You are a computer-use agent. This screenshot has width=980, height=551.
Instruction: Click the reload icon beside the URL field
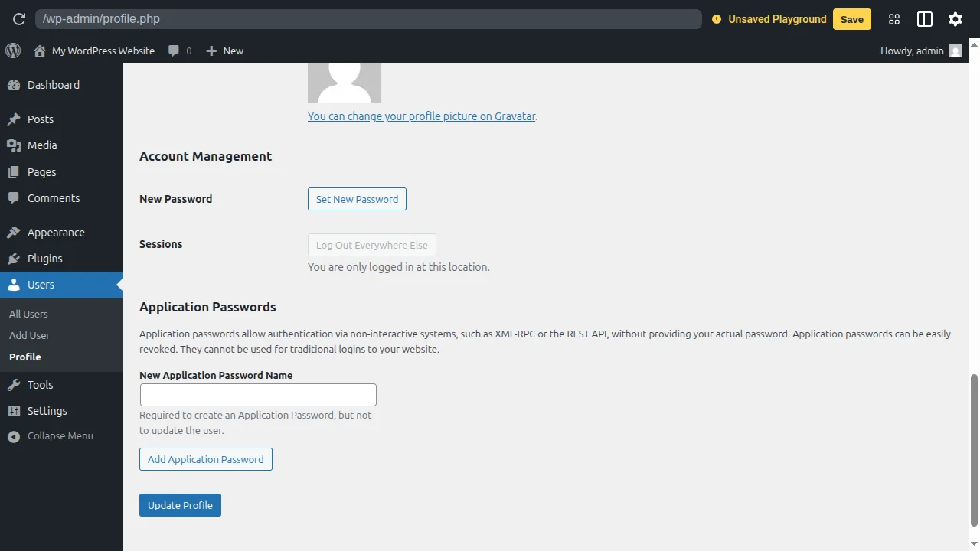18,19
